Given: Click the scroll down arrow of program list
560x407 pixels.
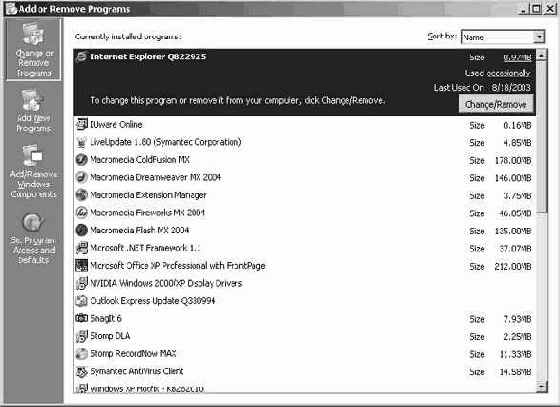Looking at the screenshot, I should [541, 387].
